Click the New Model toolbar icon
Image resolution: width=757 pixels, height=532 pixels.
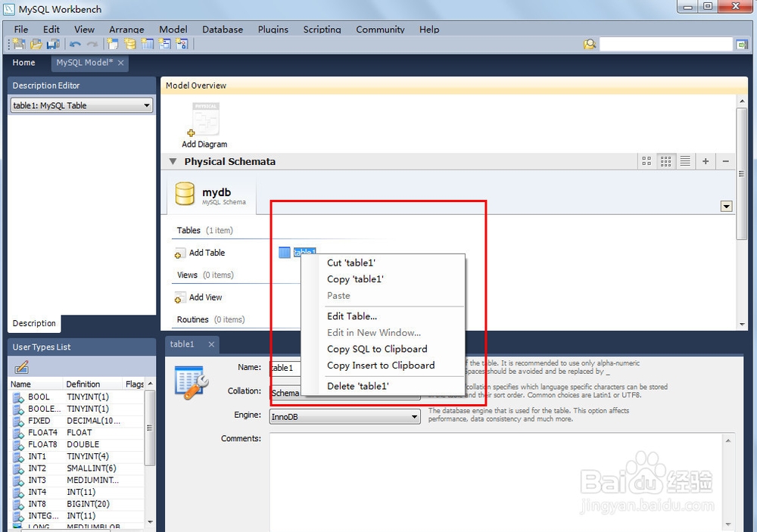pos(19,44)
